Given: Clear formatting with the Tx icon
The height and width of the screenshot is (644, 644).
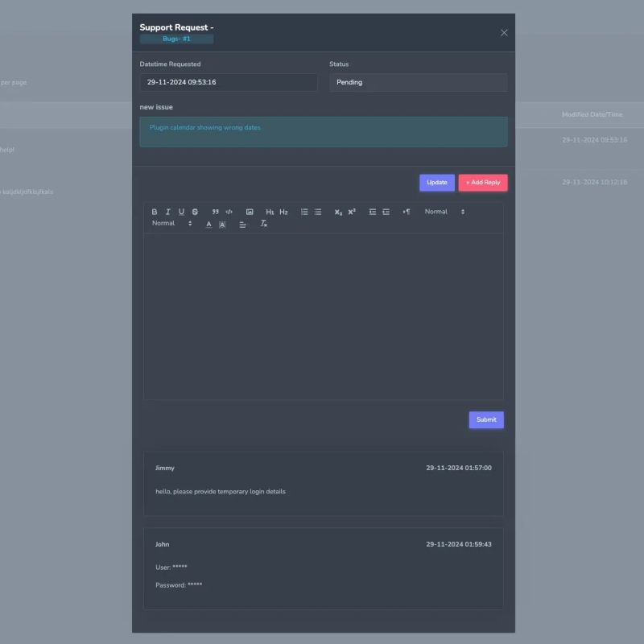Looking at the screenshot, I should pos(263,224).
